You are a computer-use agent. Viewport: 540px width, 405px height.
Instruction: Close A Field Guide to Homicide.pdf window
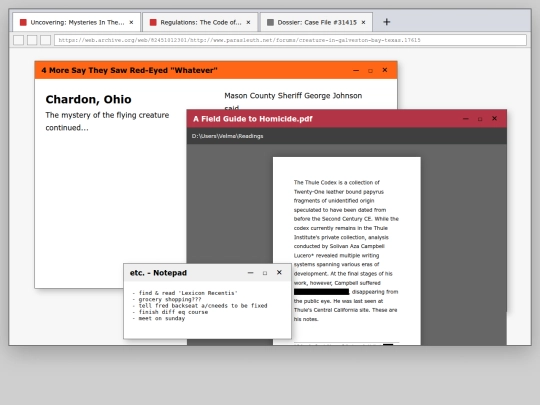(495, 118)
